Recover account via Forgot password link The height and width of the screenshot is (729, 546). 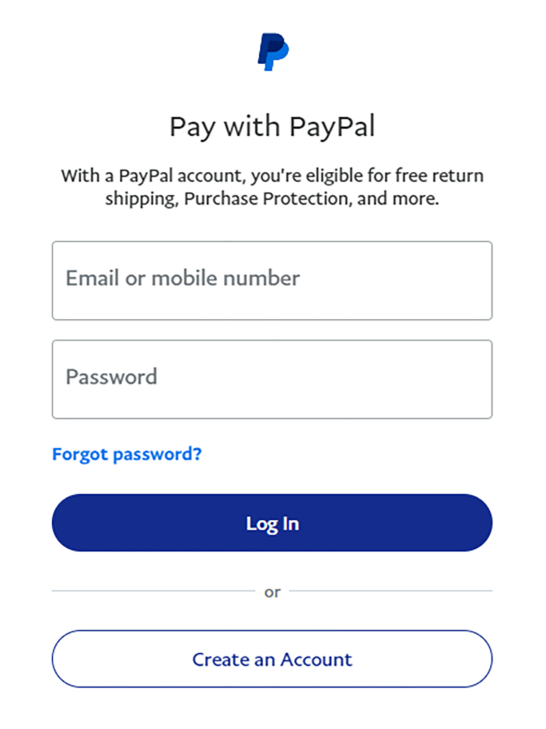pos(127,454)
